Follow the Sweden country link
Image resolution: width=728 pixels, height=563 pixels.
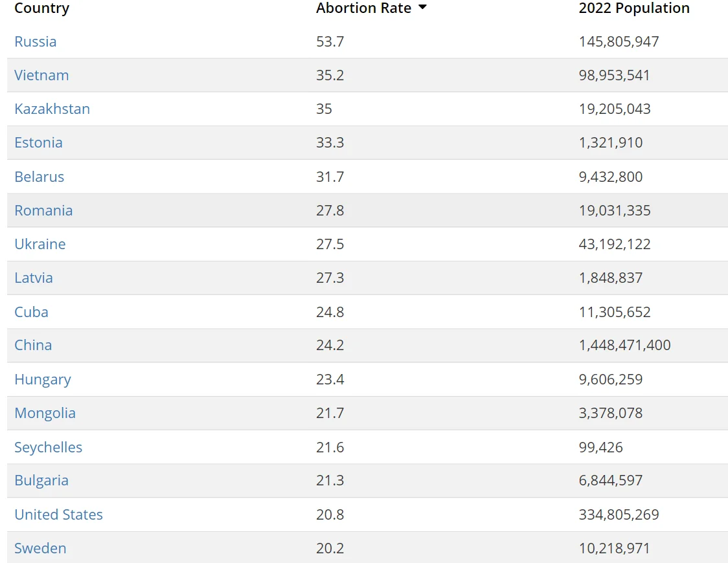40,548
